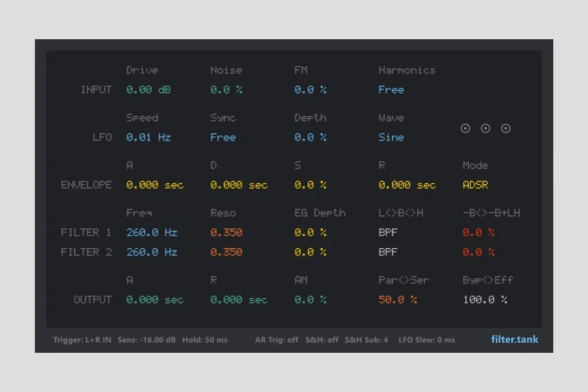Viewport: 588px width, 392px height.
Task: Toggle the S&H off setting
Action: tap(322, 340)
